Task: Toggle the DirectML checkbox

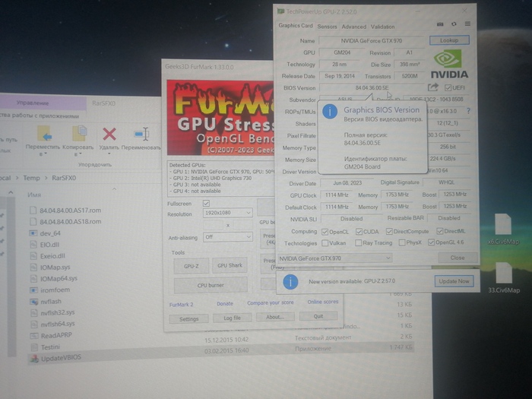Action: (440, 231)
